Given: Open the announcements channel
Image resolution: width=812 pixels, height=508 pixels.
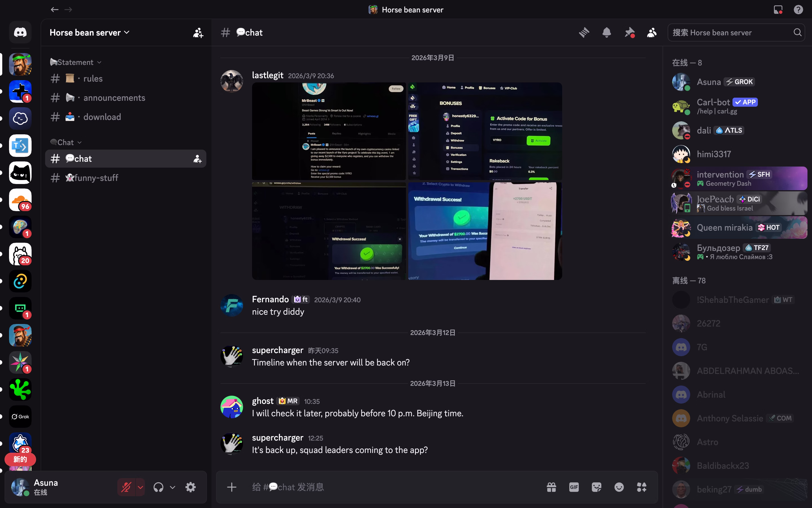Looking at the screenshot, I should (125, 98).
